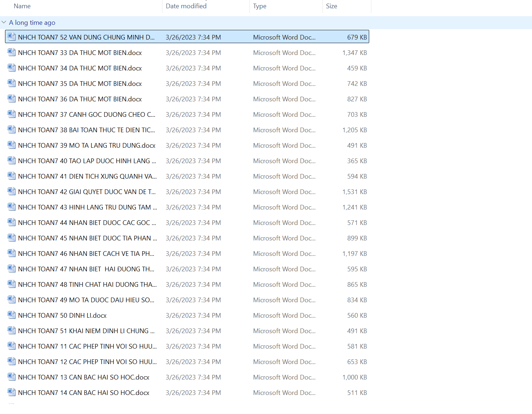Click the 1,531 KB size value
Viewport: 532px width, 414px height.
[354, 192]
